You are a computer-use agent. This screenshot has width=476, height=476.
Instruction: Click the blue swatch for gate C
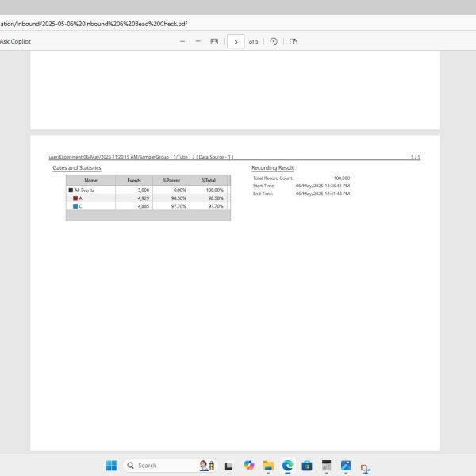75,206
